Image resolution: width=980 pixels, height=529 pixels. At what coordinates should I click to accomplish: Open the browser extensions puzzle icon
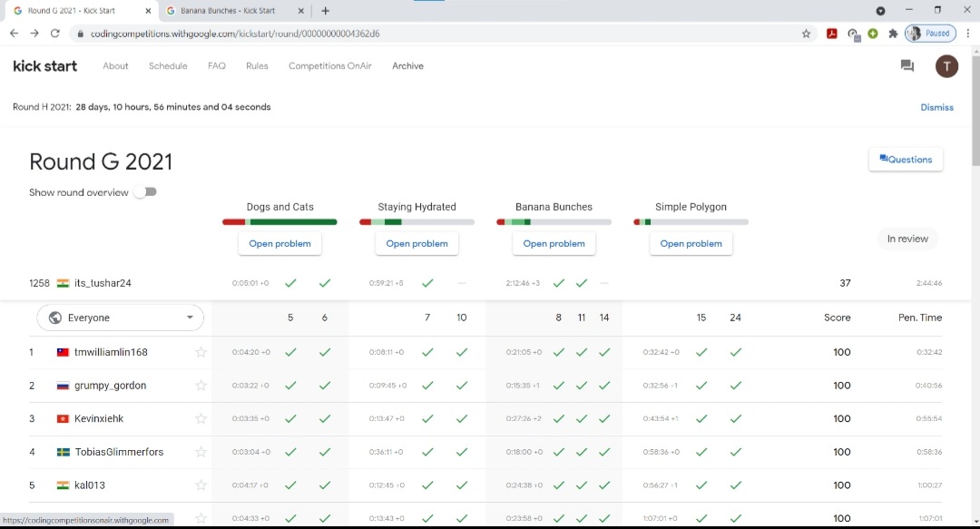[893, 33]
